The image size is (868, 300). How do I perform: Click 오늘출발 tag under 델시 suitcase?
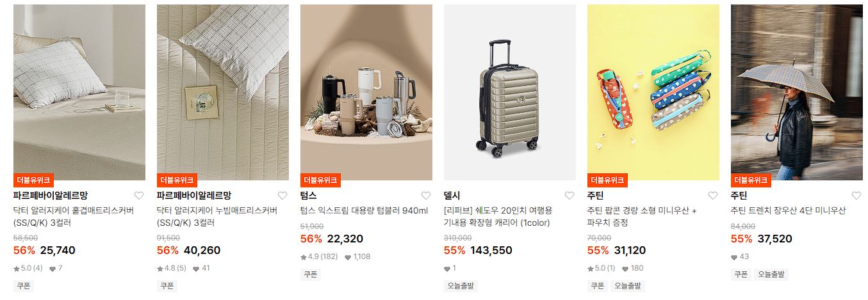(x=461, y=286)
